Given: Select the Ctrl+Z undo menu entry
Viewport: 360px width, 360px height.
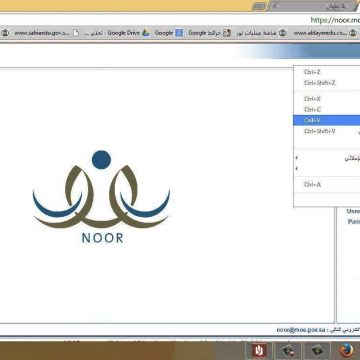Looking at the screenshot, I should pos(327,72).
